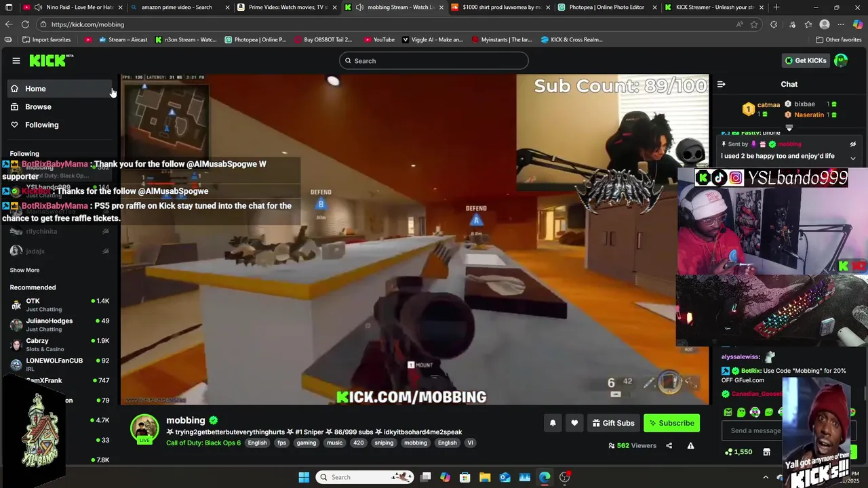Open the mobbing channel avatar
Viewport: 868px width, 488px height.
click(x=144, y=428)
